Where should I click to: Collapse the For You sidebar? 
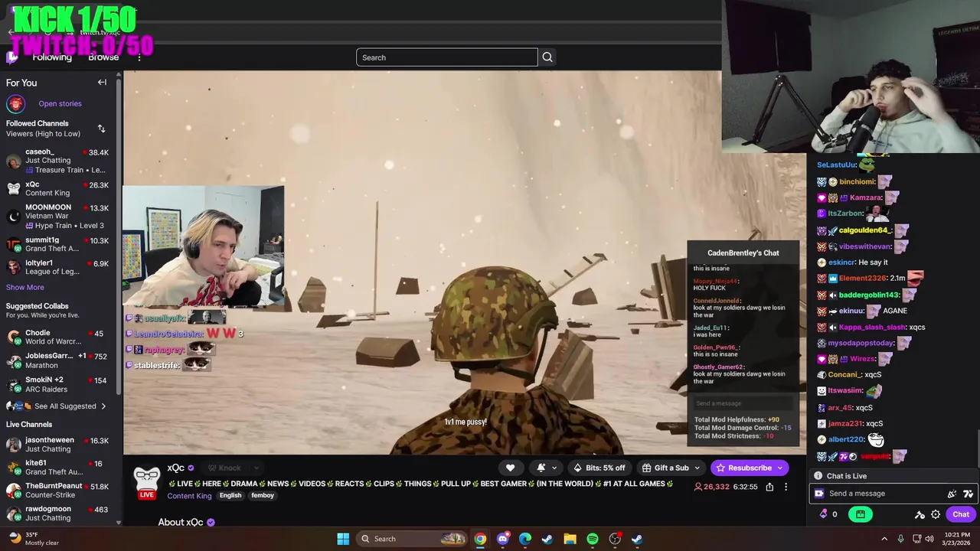102,83
